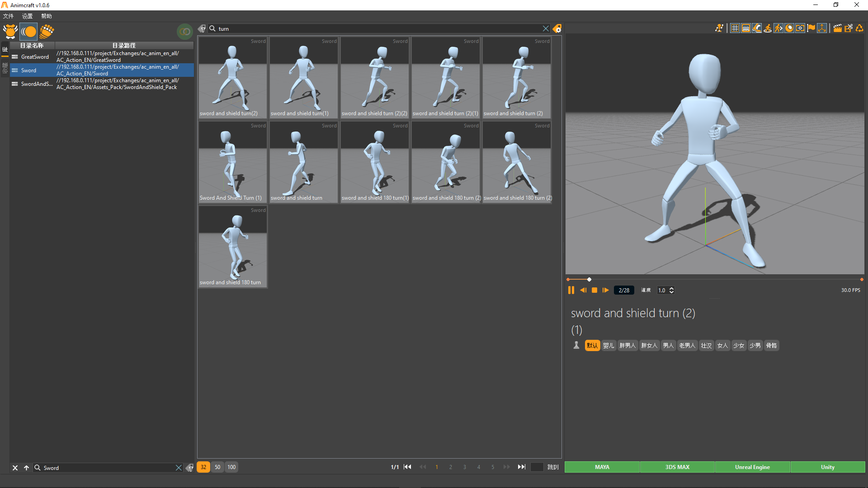Select the 老男人 body type
Viewport: 868px width, 488px height.
tap(687, 346)
